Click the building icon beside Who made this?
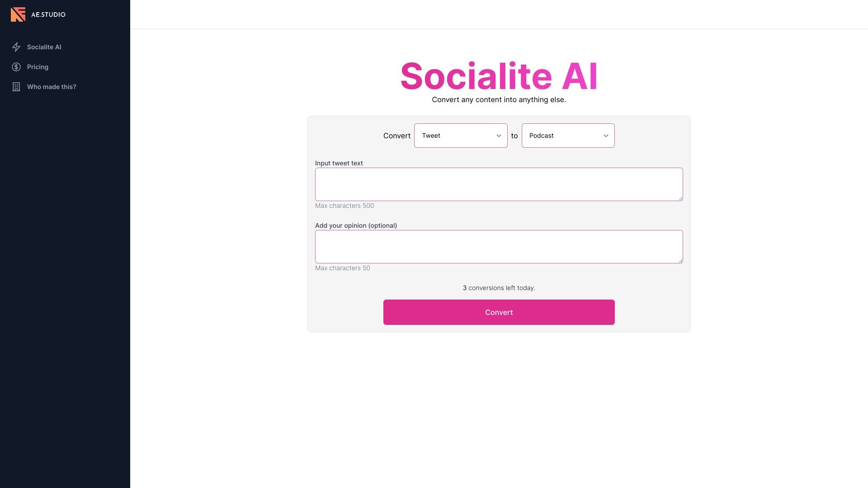Screen dimensions: 868x488 pyautogui.click(x=16, y=87)
